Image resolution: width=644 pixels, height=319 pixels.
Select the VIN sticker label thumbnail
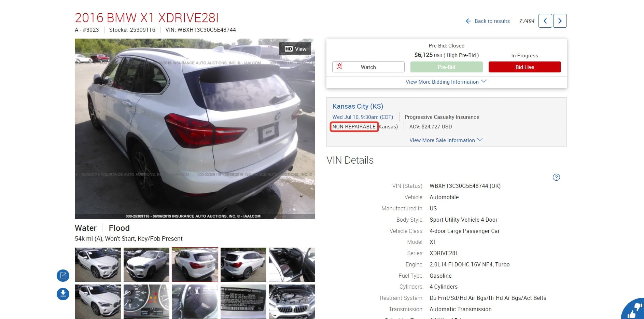click(x=243, y=301)
